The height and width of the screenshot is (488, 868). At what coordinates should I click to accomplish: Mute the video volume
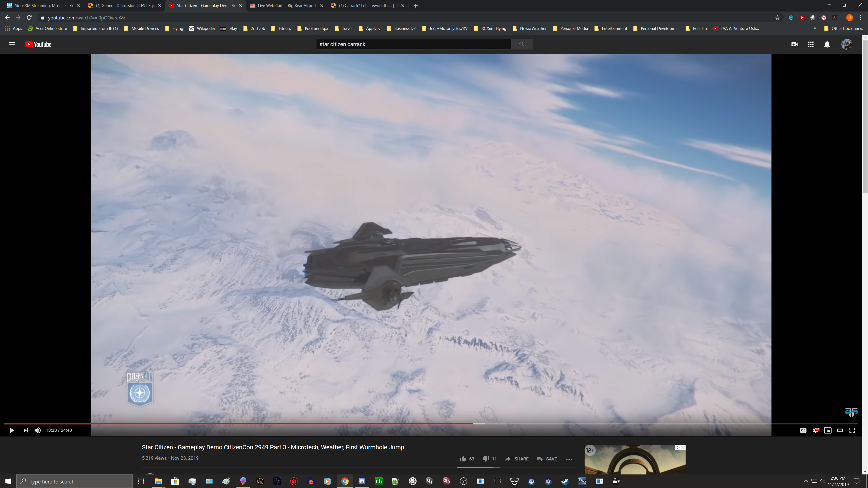(38, 430)
